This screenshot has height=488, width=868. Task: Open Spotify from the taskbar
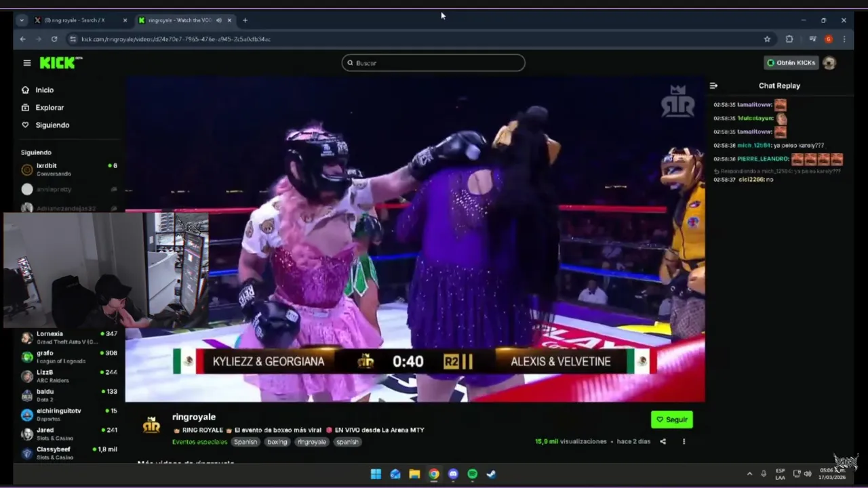pos(473,474)
